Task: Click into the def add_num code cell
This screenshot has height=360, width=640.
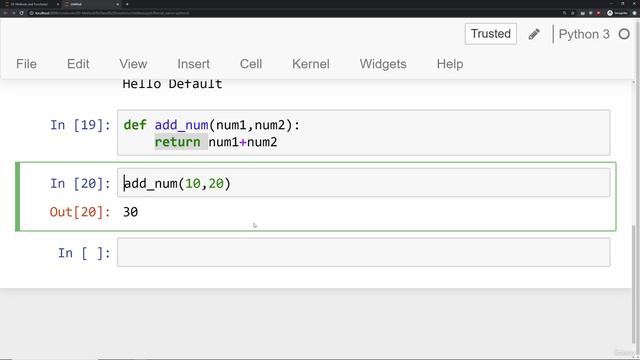Action: tap(364, 133)
